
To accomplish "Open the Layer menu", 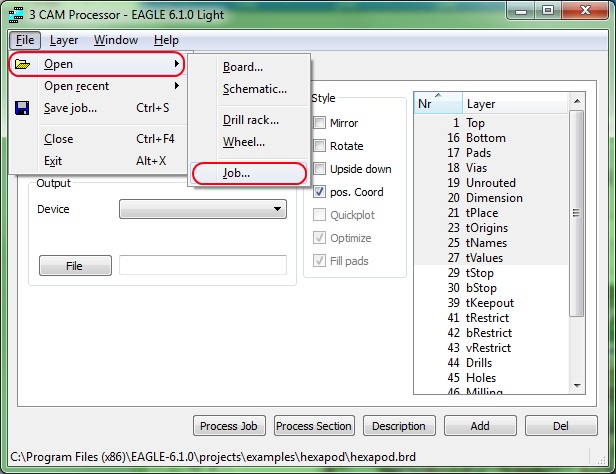I will 64,40.
